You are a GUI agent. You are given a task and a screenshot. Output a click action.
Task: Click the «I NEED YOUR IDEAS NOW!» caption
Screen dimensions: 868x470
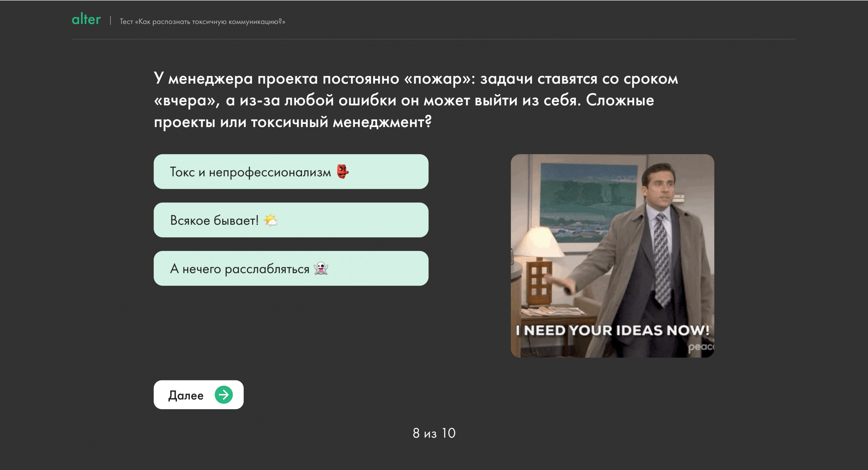pos(612,330)
